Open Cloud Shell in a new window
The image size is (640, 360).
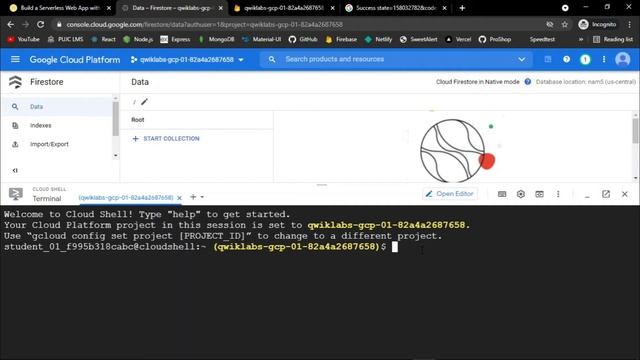coord(606,194)
